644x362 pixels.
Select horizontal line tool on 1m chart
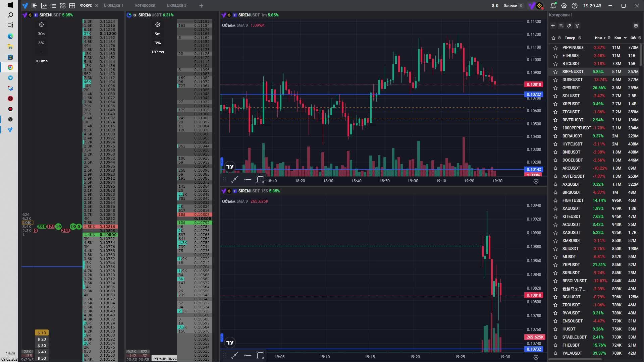[248, 179]
